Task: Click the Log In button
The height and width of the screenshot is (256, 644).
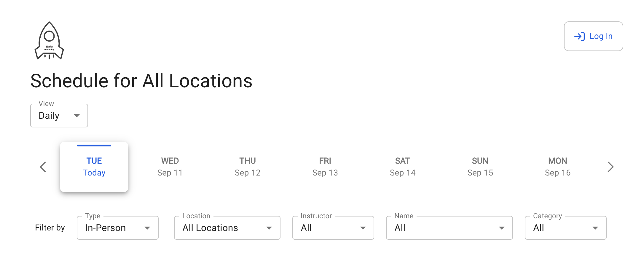Action: 593,36
